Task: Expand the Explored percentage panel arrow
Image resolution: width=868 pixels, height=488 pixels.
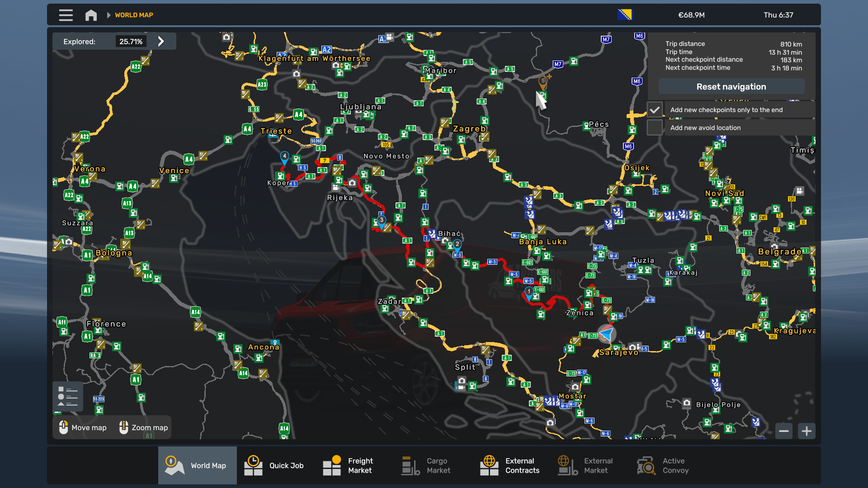Action: pos(161,41)
